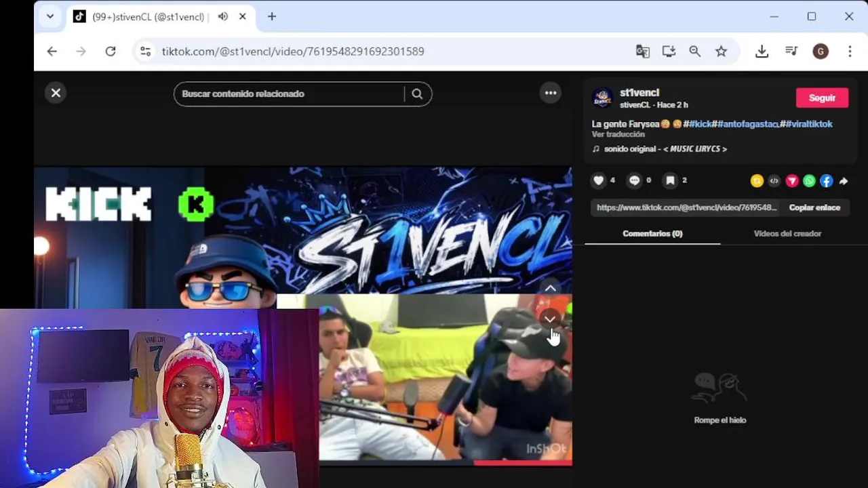This screenshot has height=488, width=868.
Task: Open more sharing options arrow
Action: pyautogui.click(x=844, y=181)
